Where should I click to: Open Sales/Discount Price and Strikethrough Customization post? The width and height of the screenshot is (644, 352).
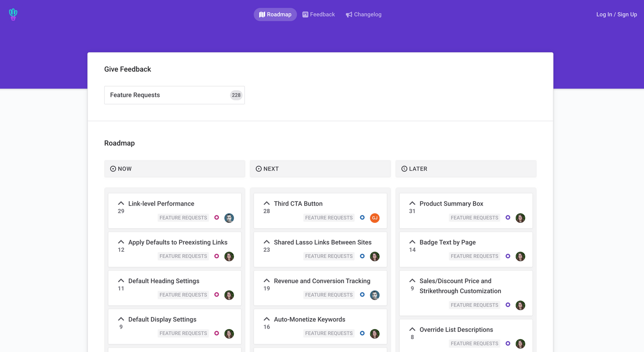click(x=460, y=286)
